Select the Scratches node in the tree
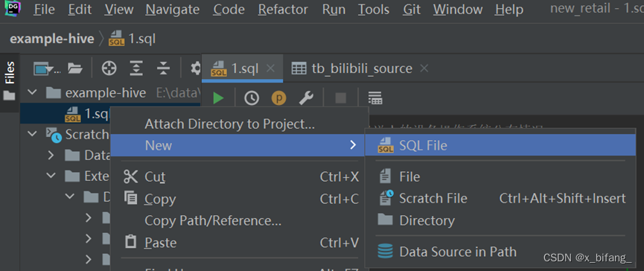This screenshot has width=644, height=271. (77, 134)
